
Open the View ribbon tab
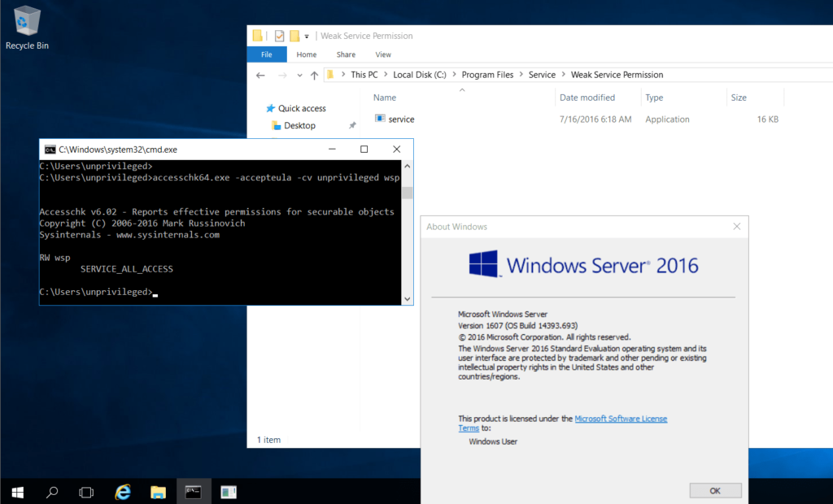pyautogui.click(x=383, y=54)
